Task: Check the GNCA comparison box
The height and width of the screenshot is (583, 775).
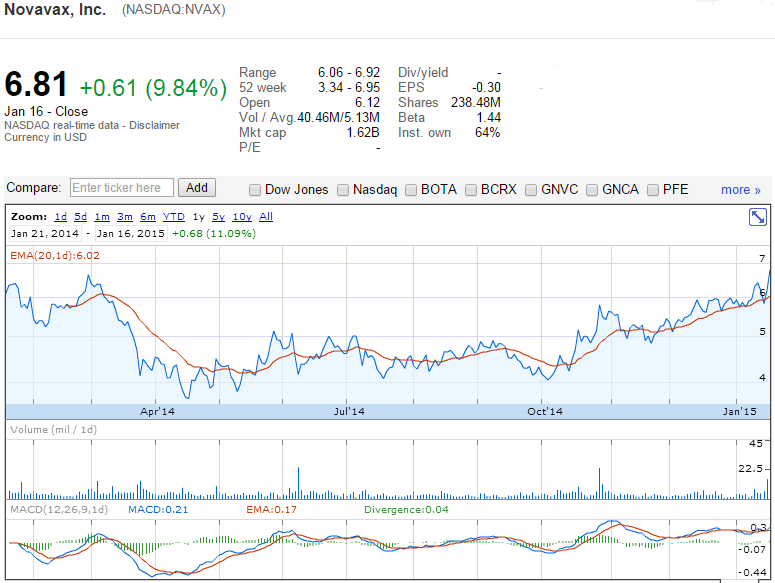Action: point(592,190)
